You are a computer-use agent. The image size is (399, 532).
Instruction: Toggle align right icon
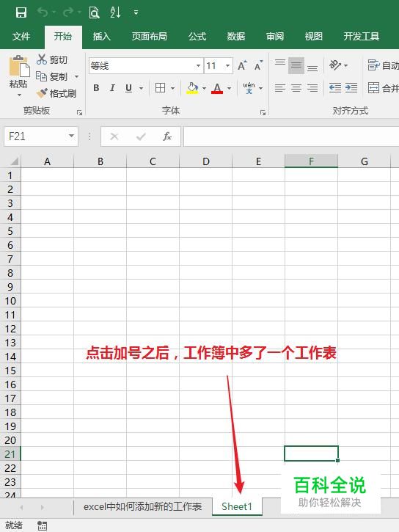pos(312,88)
